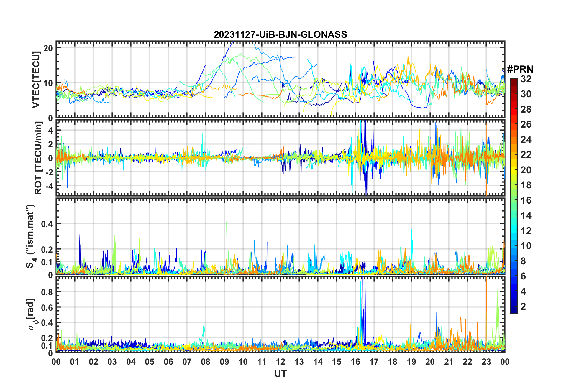Click VTEC axis tick label 10
This screenshot has height=392, width=561.
tap(48, 83)
